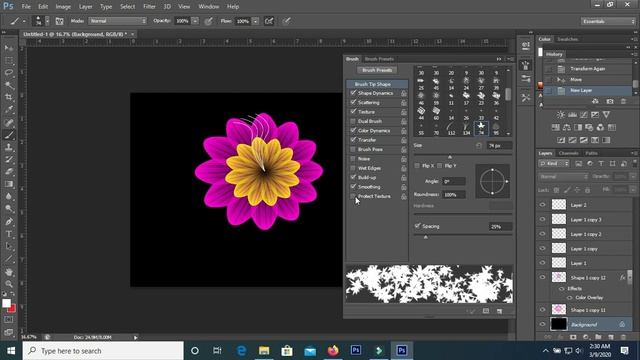
Task: Open the Image menu
Action: pos(63,7)
